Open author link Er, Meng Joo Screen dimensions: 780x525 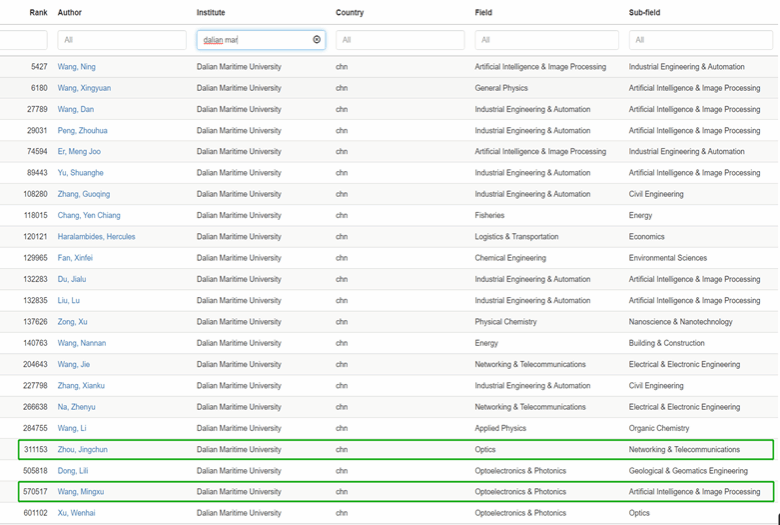coord(79,152)
